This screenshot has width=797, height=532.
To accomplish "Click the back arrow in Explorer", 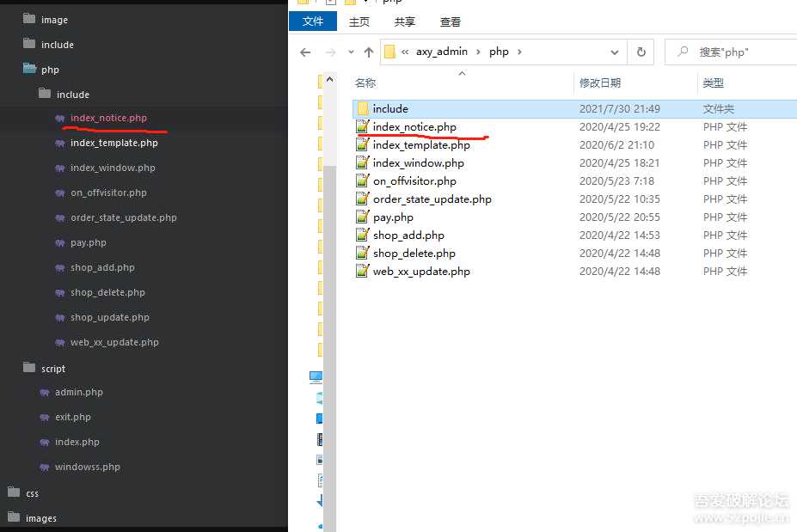I will [305, 52].
